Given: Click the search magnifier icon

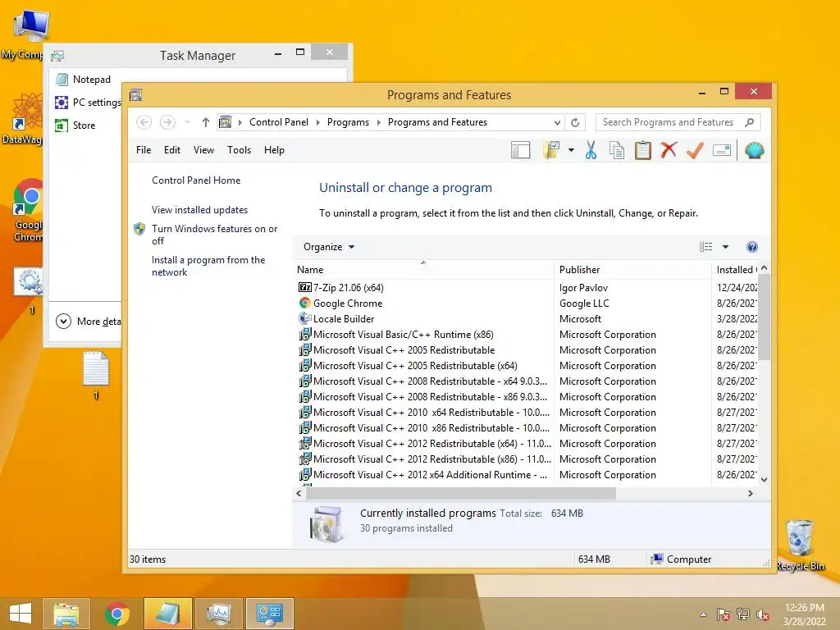Looking at the screenshot, I should click(x=750, y=123).
